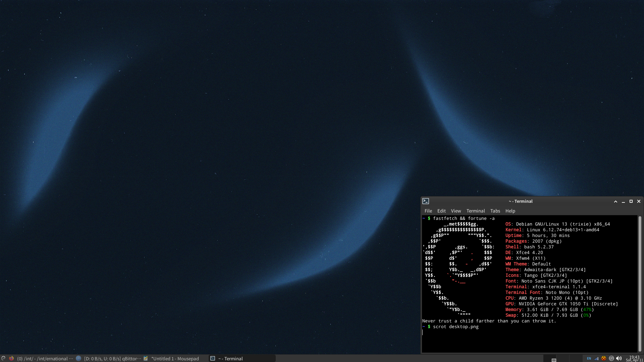Click the terminal's vertical scrollbar

coord(640,283)
